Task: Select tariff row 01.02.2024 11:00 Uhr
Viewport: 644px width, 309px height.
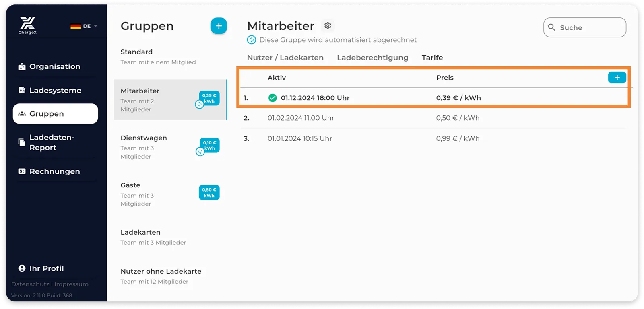Action: (433, 118)
